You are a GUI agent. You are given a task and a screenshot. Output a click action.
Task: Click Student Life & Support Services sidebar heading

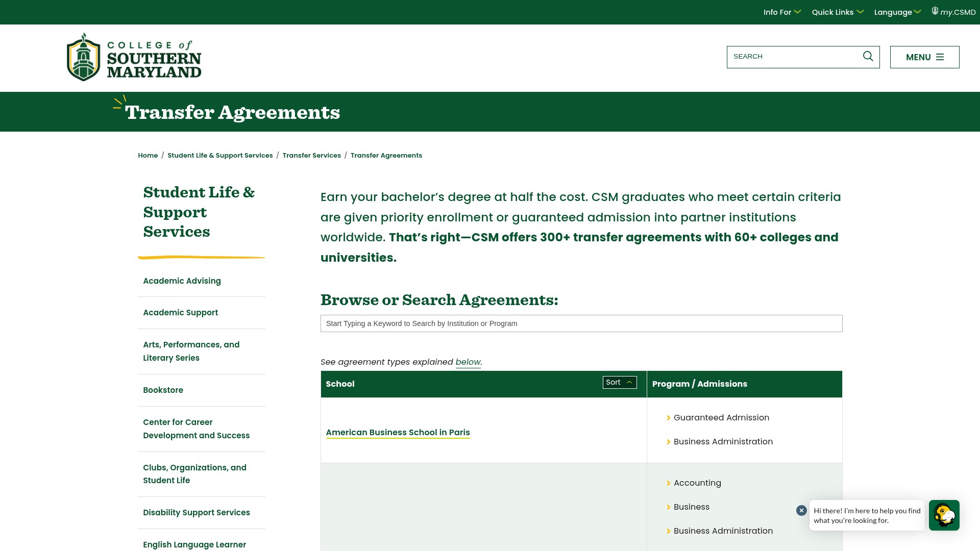pyautogui.click(x=199, y=212)
